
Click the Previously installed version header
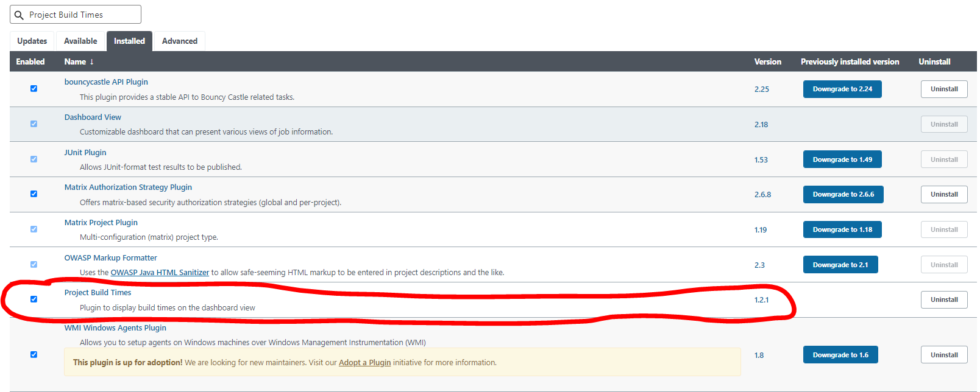850,61
